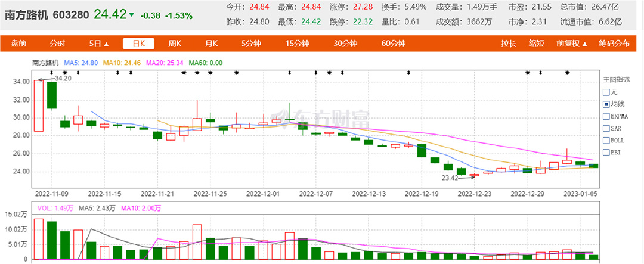
Task: Click the tall red candlestick at 2022-11-09
Action: coord(39,105)
